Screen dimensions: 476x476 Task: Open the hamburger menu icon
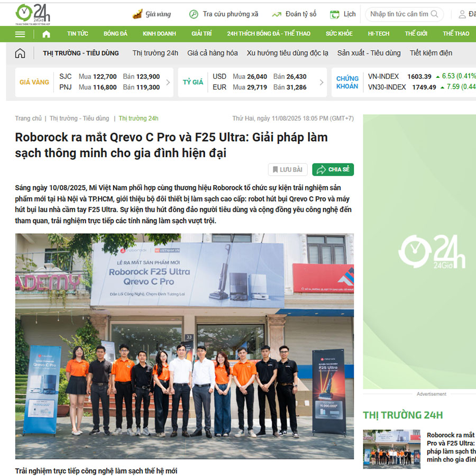[x=20, y=34]
